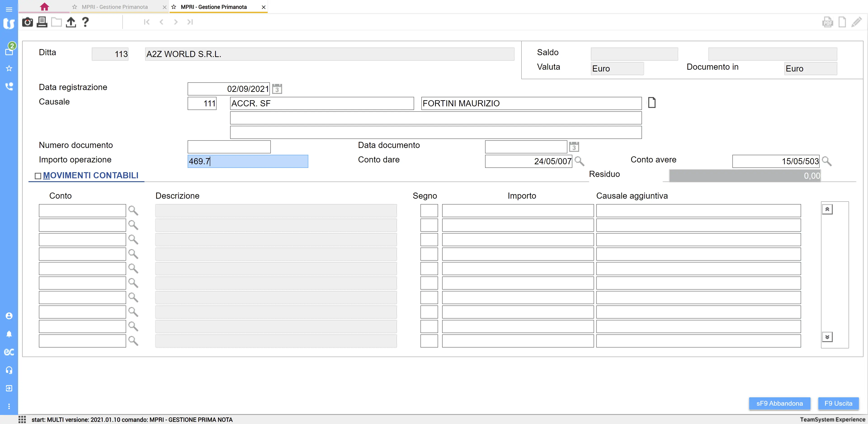
Task: Click the document icon next to FORTINI MAURIZIO
Action: pyautogui.click(x=652, y=102)
